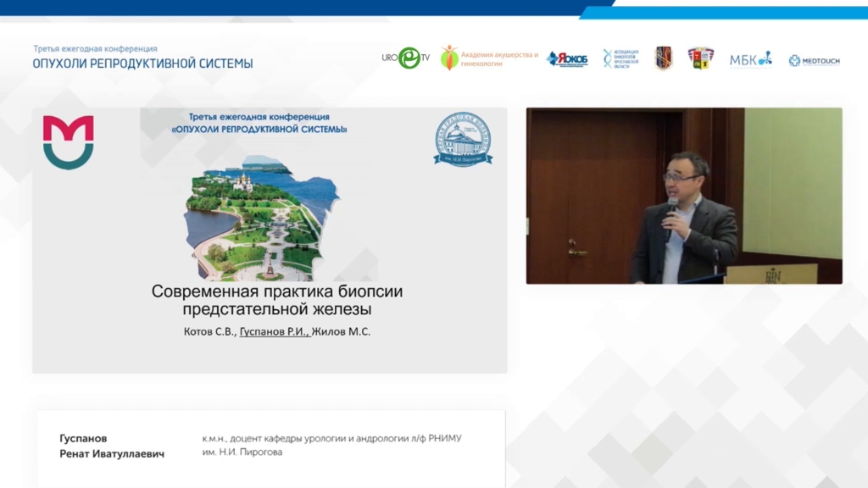Screen dimensions: 868x488
Task: Click the URO TV logo
Action: pyautogui.click(x=406, y=58)
